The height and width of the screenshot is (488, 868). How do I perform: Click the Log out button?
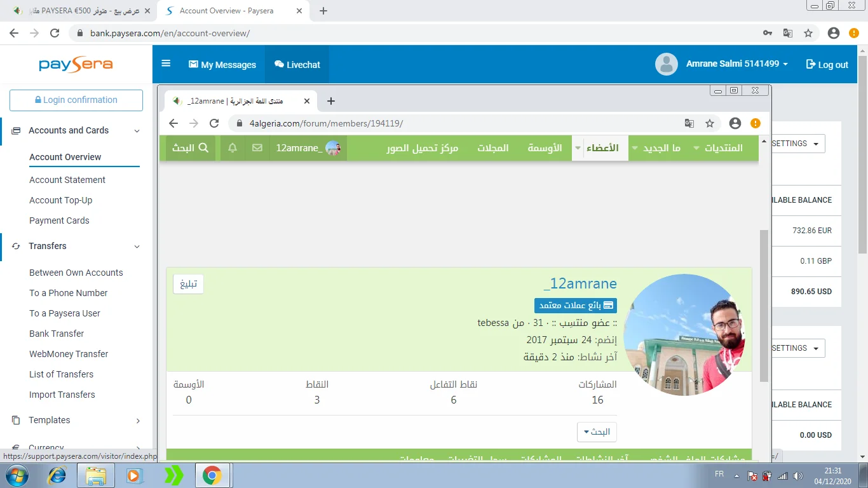click(x=827, y=64)
